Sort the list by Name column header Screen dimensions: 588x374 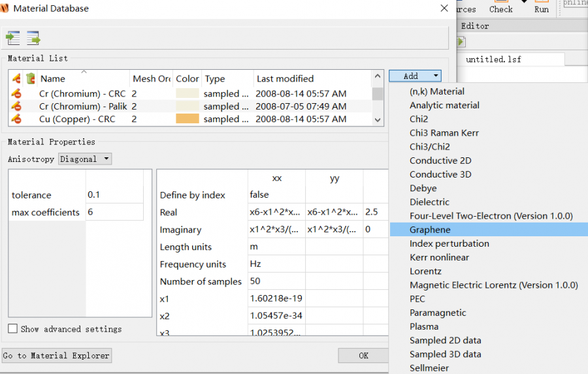click(x=52, y=79)
